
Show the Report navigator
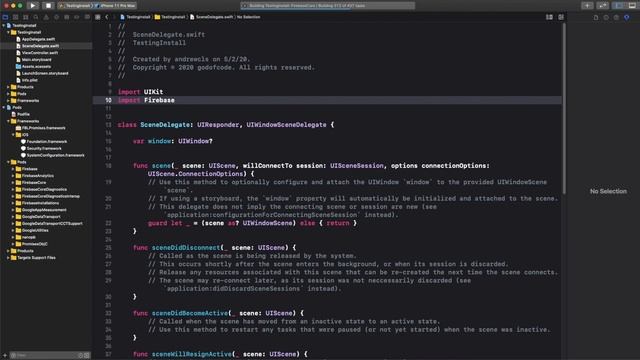click(x=87, y=17)
